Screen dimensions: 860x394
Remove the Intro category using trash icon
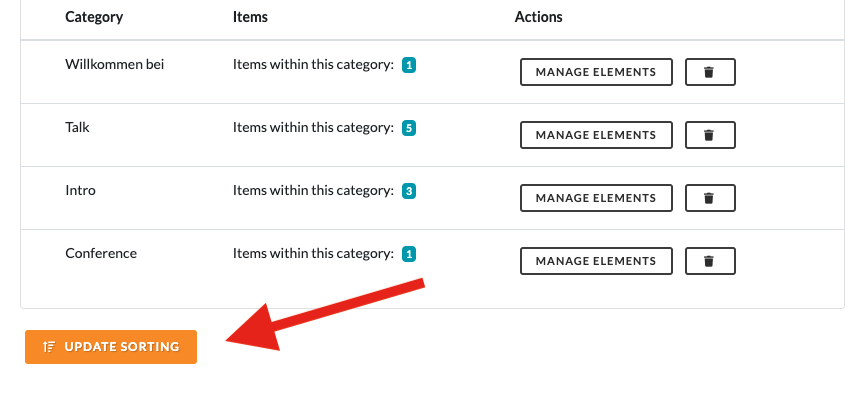(x=710, y=198)
